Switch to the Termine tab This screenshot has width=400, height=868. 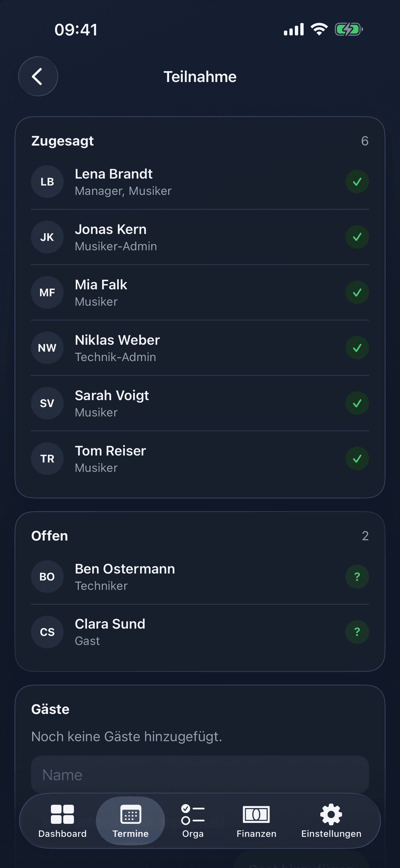[131, 821]
